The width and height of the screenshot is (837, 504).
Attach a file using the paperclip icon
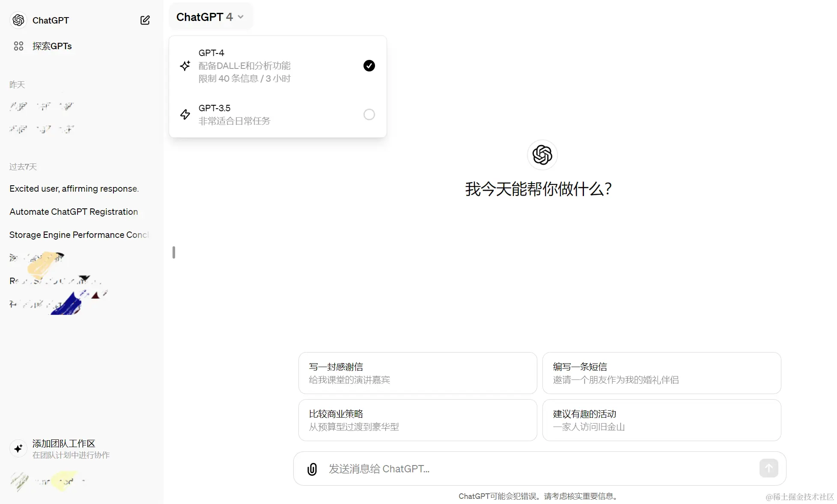[x=312, y=469]
